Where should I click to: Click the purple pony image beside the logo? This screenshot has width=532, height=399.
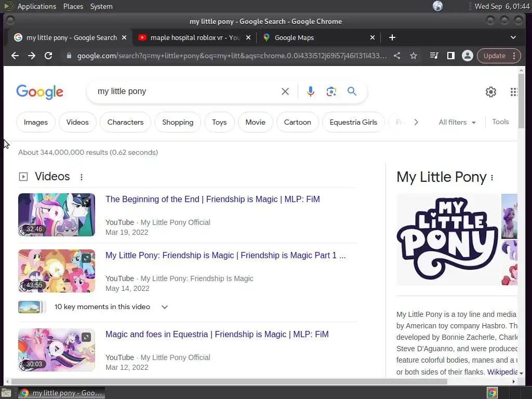pyautogui.click(x=509, y=216)
